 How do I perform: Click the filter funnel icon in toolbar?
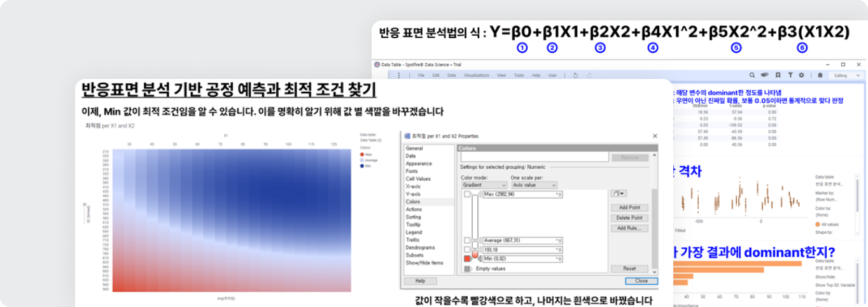click(x=790, y=75)
